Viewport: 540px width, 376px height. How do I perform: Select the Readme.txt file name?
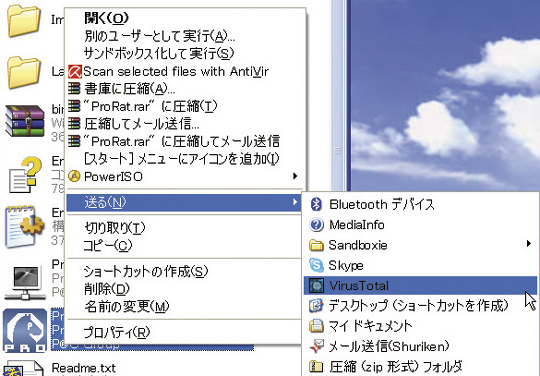click(x=84, y=368)
